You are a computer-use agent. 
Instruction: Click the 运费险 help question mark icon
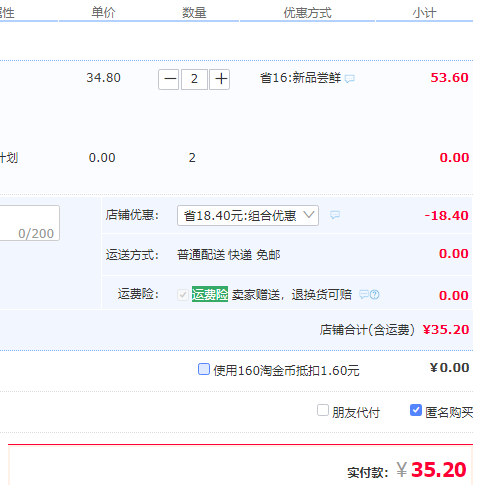click(375, 294)
